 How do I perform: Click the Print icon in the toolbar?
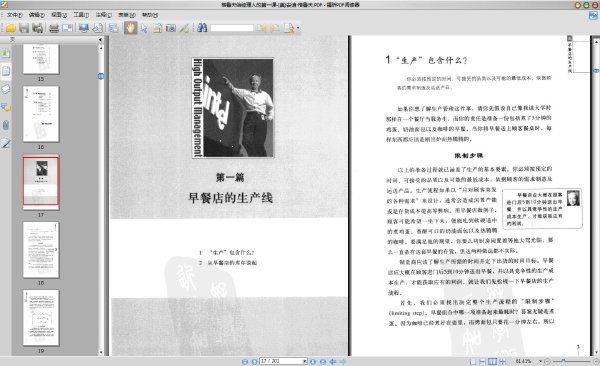point(54,28)
